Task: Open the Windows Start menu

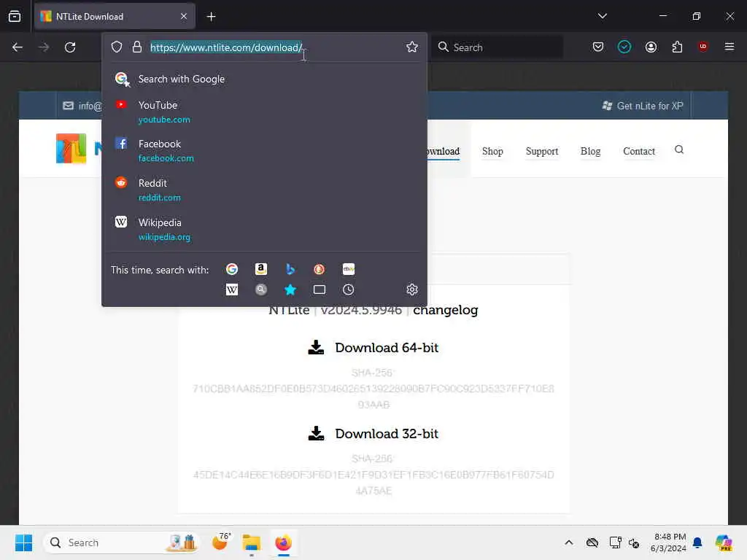Action: tap(23, 542)
